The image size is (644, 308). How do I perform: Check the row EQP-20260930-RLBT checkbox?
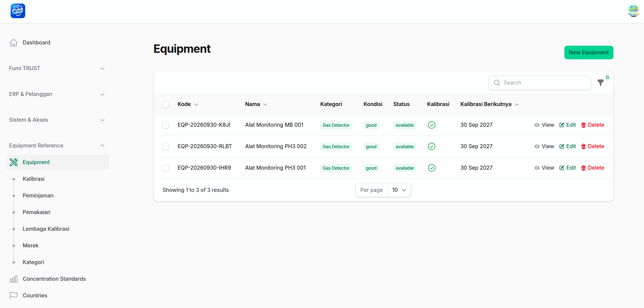166,147
